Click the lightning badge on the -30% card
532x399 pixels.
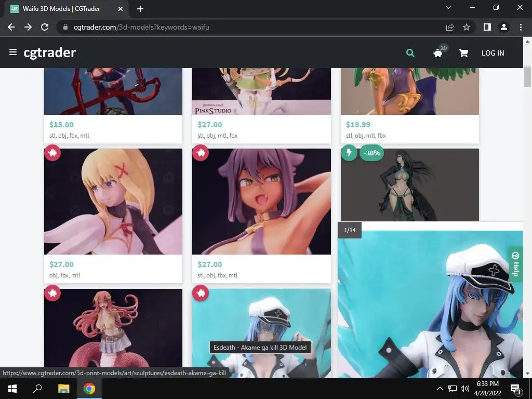click(x=349, y=153)
